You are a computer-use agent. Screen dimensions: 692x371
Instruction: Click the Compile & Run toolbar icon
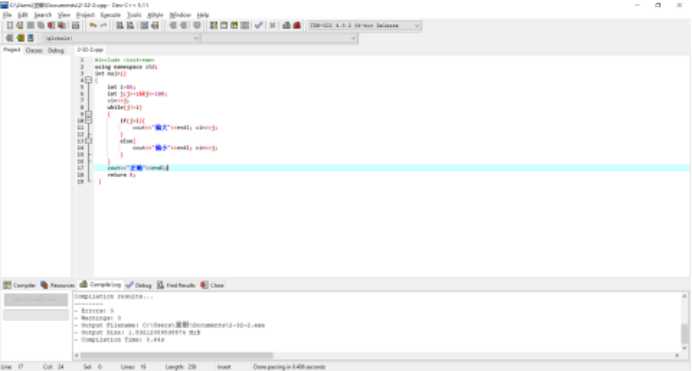pyautogui.click(x=234, y=26)
